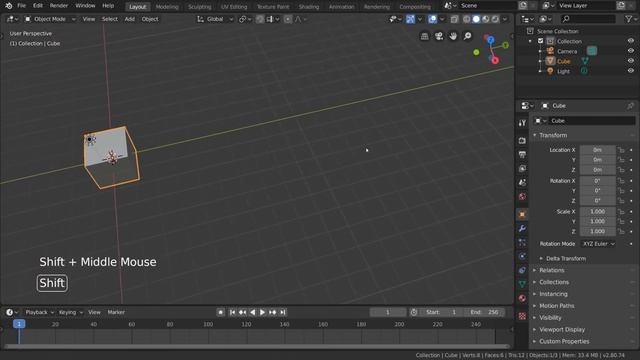Open the View Layer properties tab icon

coord(522,168)
